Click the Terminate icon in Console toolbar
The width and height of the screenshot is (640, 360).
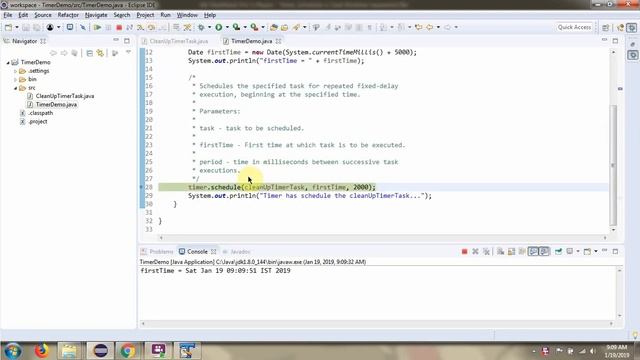click(464, 251)
